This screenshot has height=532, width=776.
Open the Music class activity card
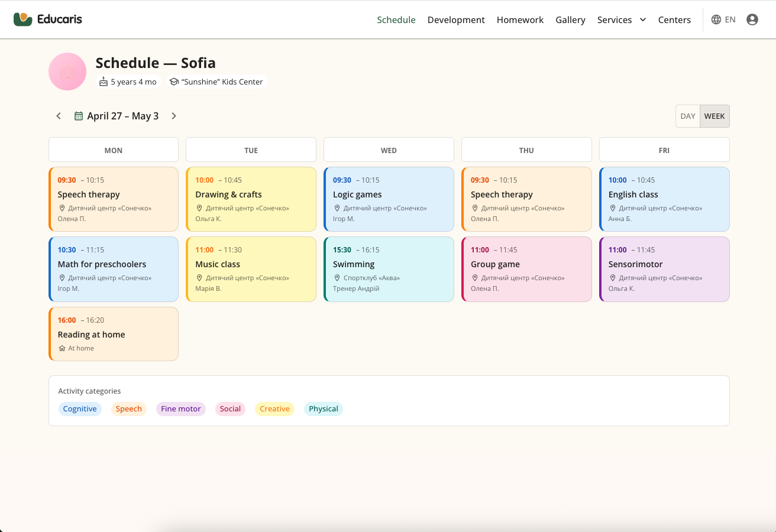click(x=251, y=269)
